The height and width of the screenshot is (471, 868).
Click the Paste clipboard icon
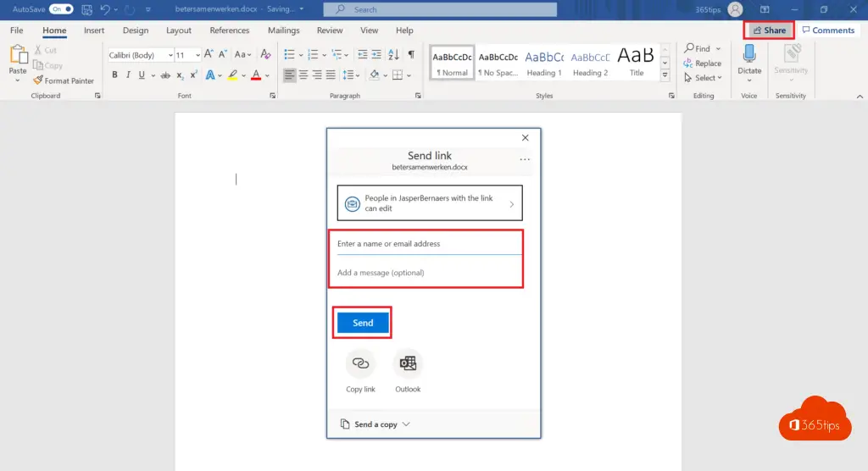(18, 55)
